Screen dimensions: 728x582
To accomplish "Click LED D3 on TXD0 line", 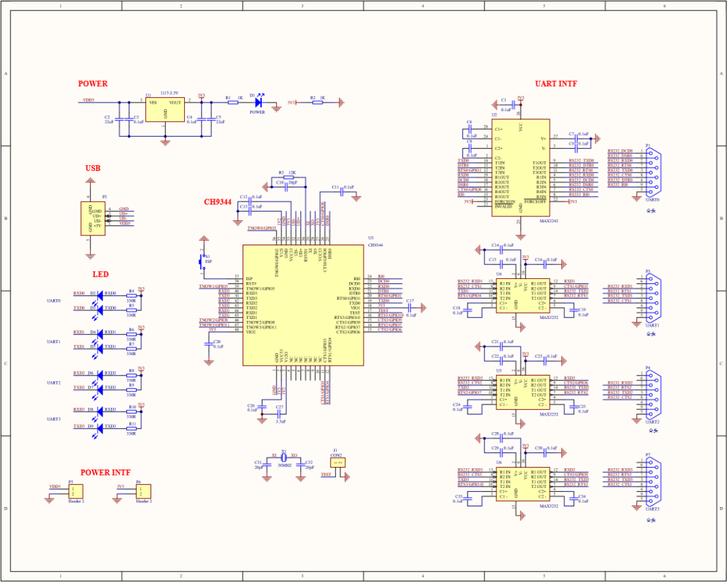I will tap(100, 310).
